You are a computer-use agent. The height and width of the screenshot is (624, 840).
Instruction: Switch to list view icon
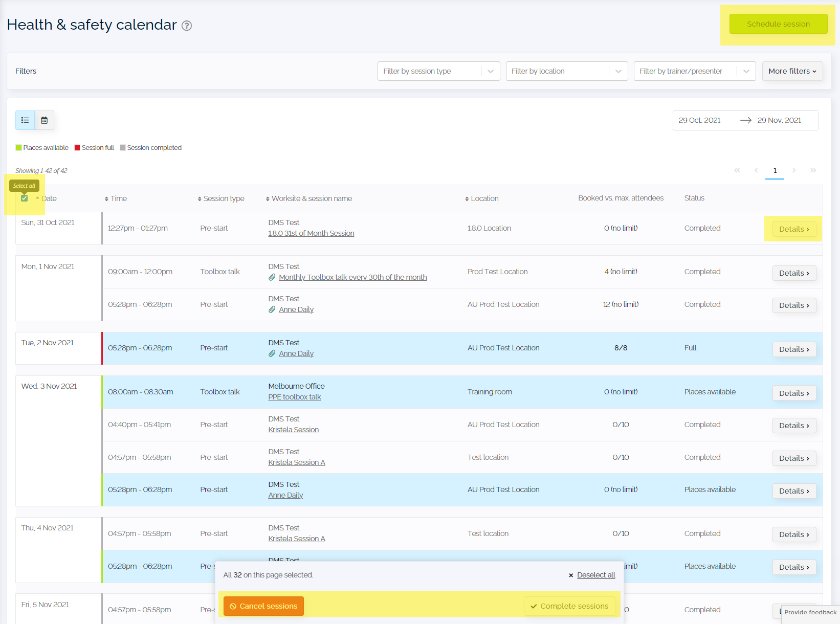[25, 120]
